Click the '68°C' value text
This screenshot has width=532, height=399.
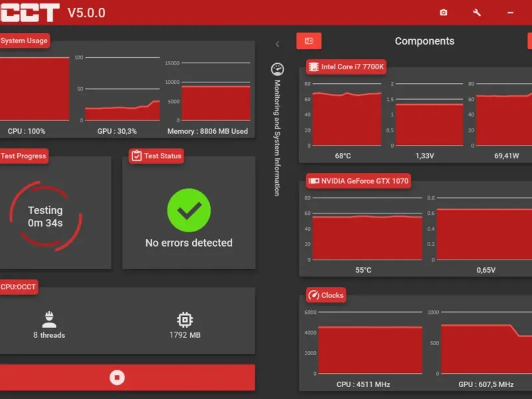[342, 156]
